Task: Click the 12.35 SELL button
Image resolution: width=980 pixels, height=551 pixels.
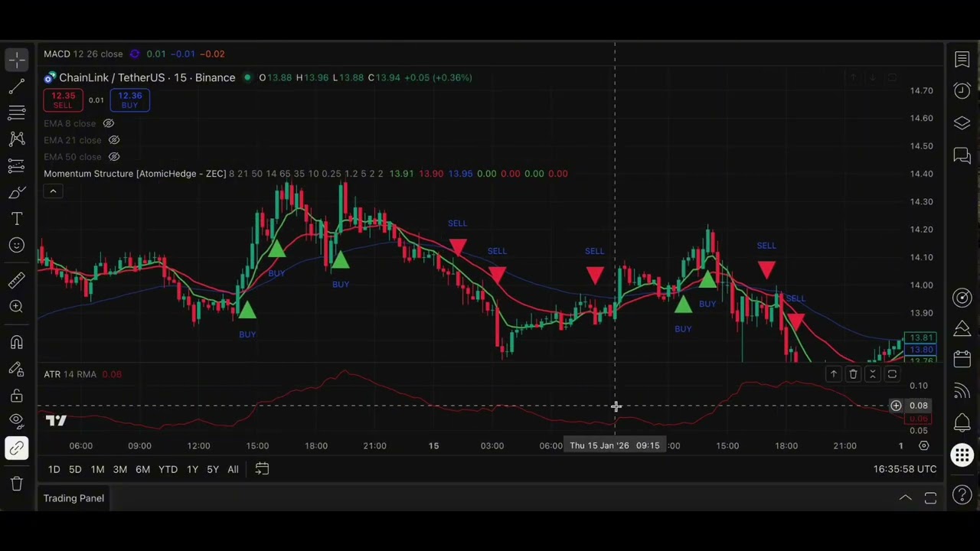Action: coord(63,100)
